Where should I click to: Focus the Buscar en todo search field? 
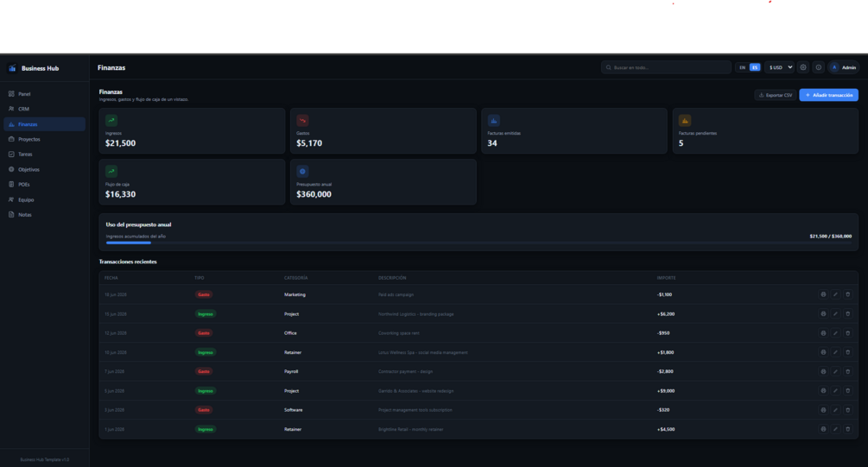[666, 67]
